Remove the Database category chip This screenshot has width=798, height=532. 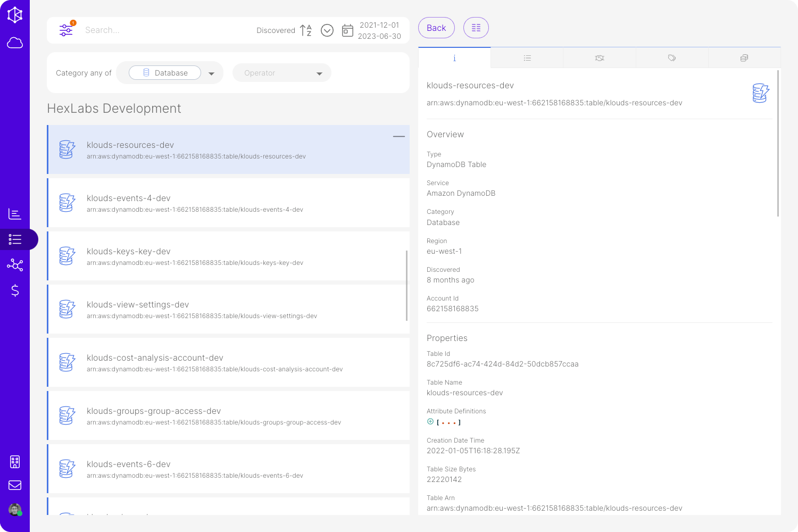(165, 73)
